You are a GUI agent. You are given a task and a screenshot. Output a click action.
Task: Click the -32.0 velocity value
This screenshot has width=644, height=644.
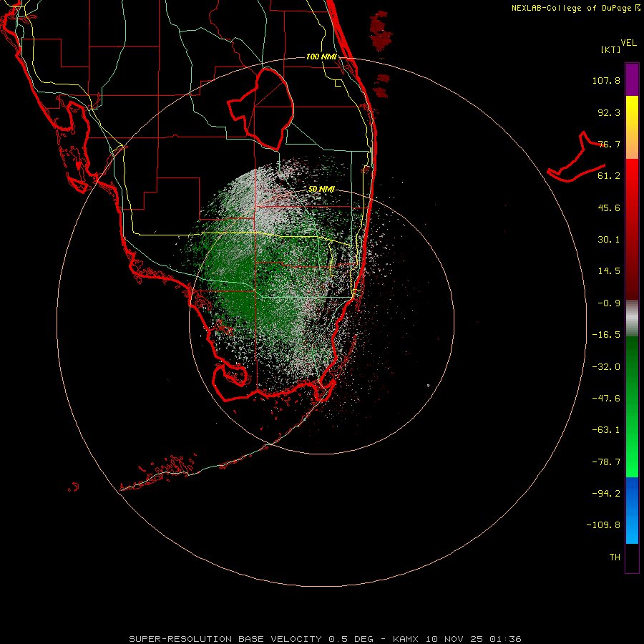606,367
